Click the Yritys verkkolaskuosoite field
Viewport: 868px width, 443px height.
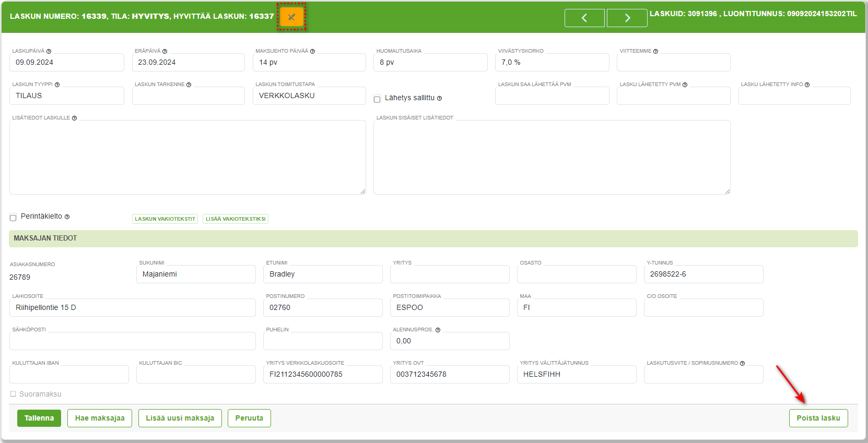click(x=323, y=374)
